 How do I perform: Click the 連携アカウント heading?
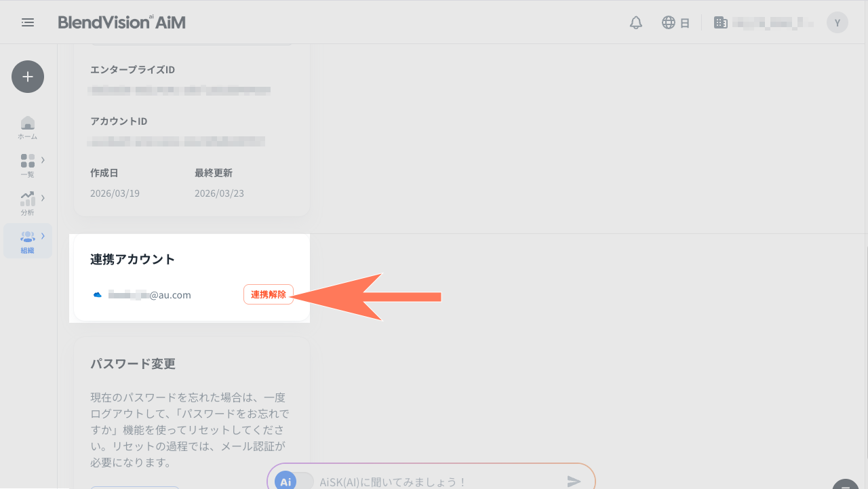133,259
